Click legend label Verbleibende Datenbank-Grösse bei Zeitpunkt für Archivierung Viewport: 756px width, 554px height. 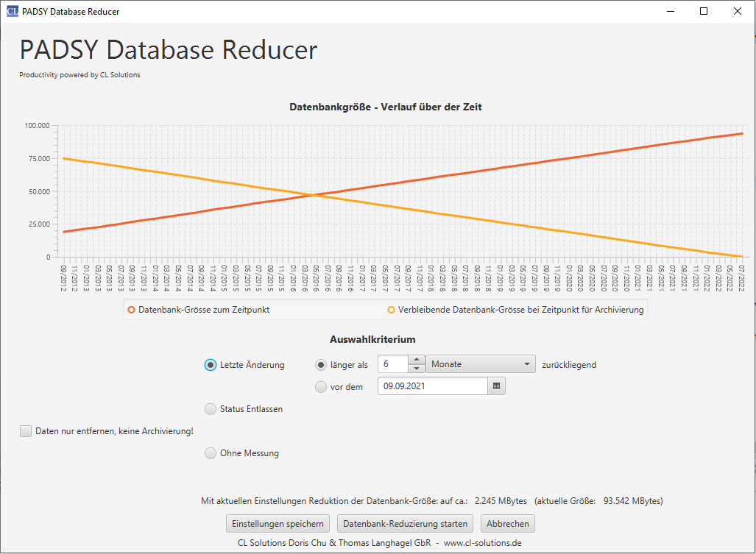pos(520,310)
